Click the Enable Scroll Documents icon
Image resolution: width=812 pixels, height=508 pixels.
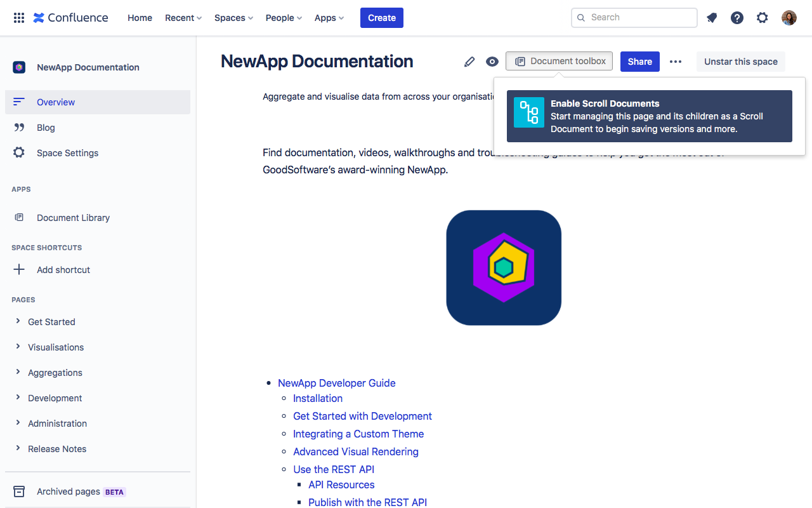point(528,112)
